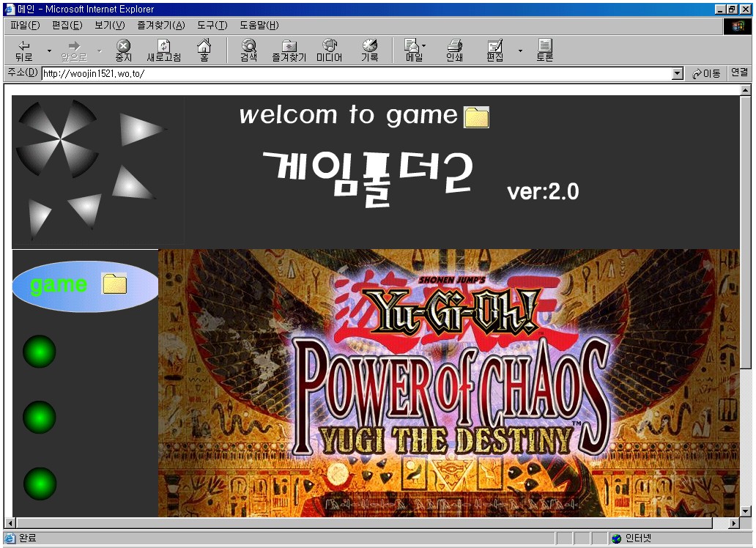
Task: Click the vertical scrollbar down arrow
Action: (x=746, y=511)
